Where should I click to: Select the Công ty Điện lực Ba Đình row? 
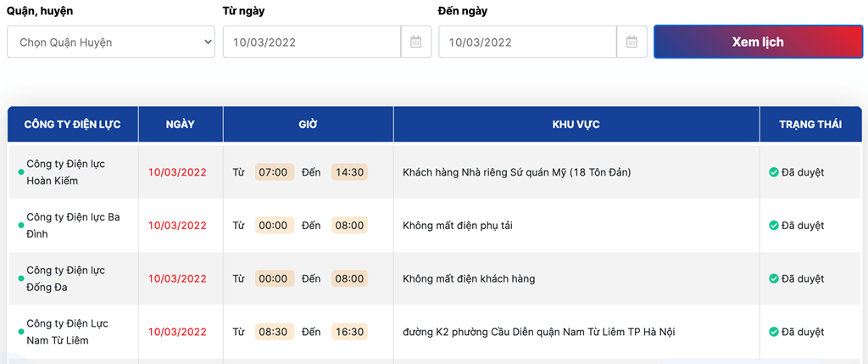tap(435, 226)
